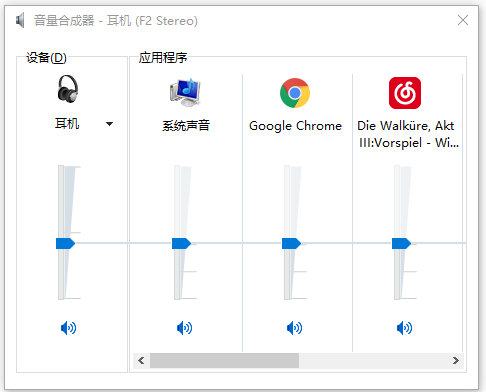Click the Google Chrome app icon
486x392 pixels.
(295, 93)
